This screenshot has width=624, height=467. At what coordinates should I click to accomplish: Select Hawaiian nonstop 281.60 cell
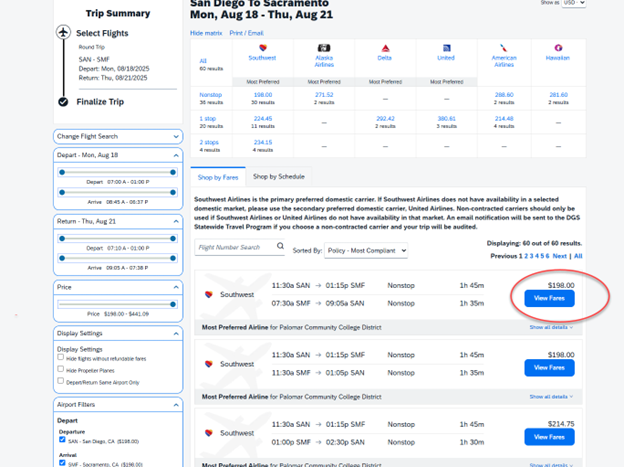(x=558, y=95)
